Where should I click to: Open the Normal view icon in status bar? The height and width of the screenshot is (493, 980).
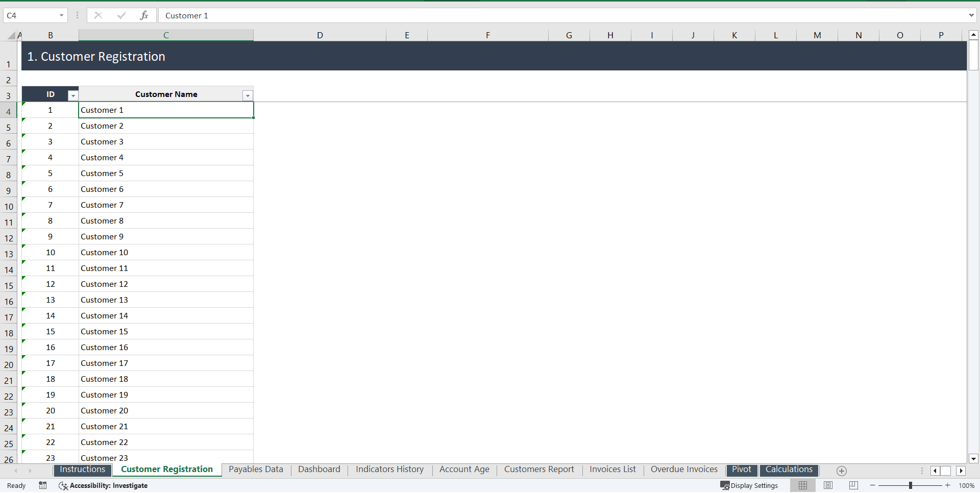tap(803, 485)
